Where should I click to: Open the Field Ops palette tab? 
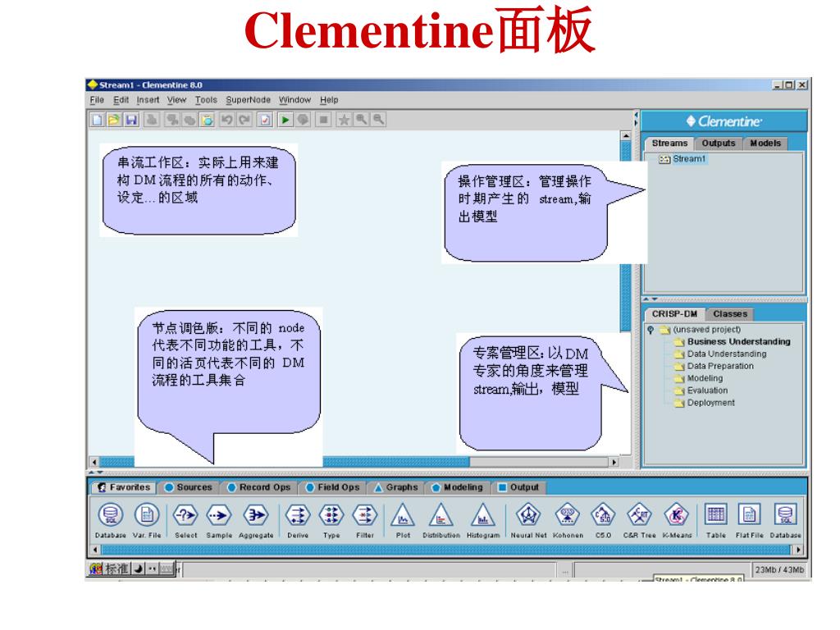333,487
